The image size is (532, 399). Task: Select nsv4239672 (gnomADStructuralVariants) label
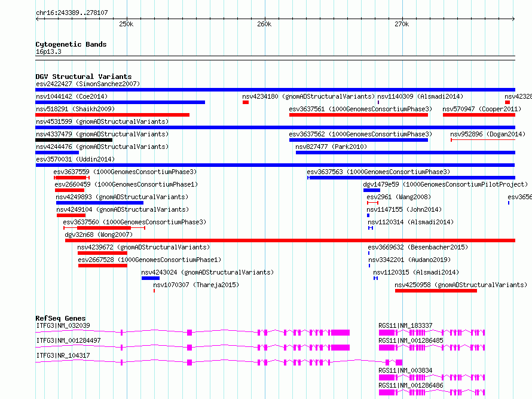(x=143, y=247)
